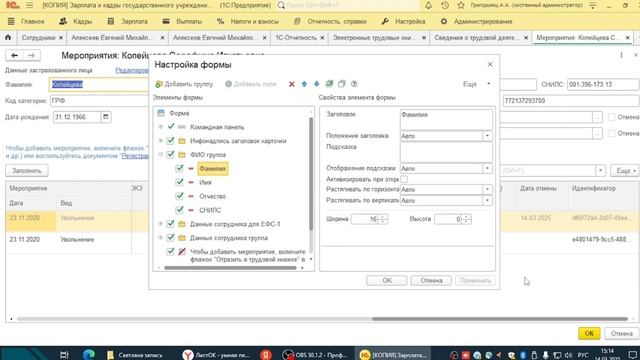Open calendar picker for Дата рождения
Viewport: 640px width, 360px height.
coord(106,117)
